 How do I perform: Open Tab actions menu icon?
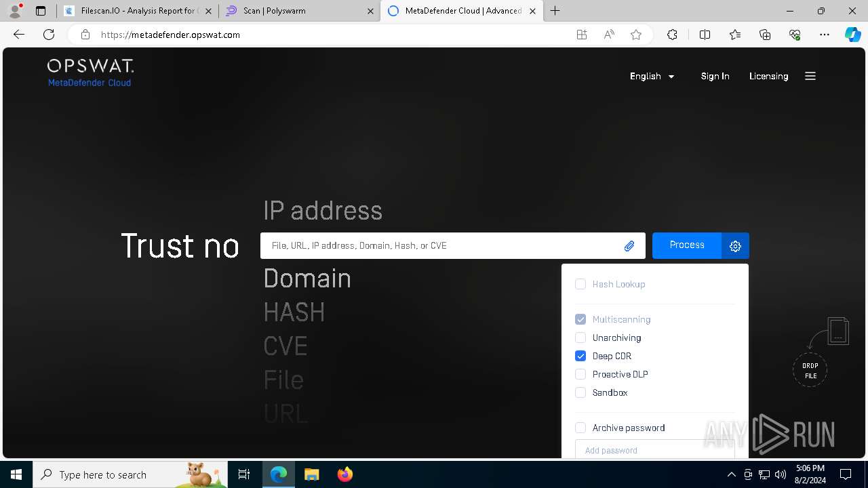tap(41, 11)
